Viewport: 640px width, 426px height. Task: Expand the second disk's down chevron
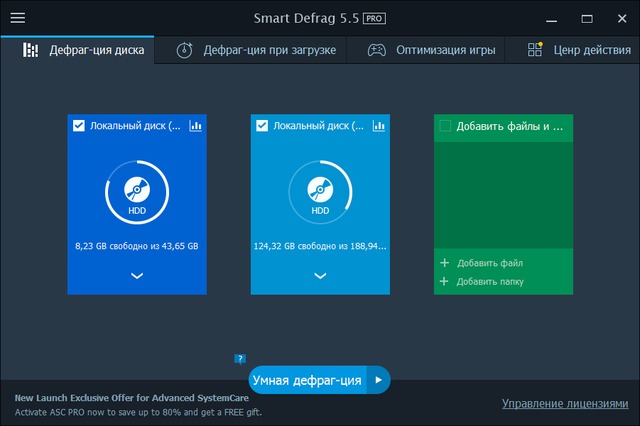320,276
